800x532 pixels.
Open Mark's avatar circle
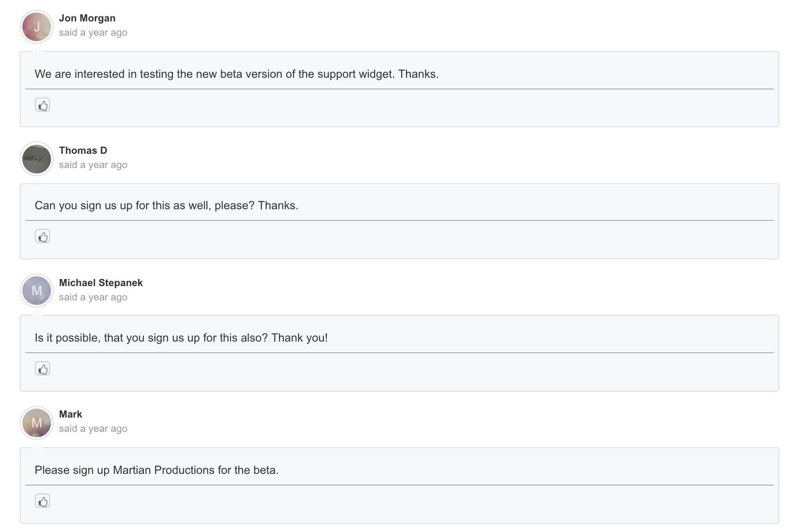coord(37,423)
